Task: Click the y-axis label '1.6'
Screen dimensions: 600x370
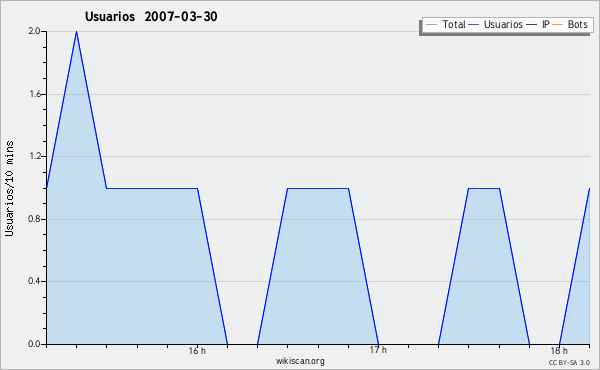Action: [x=34, y=94]
